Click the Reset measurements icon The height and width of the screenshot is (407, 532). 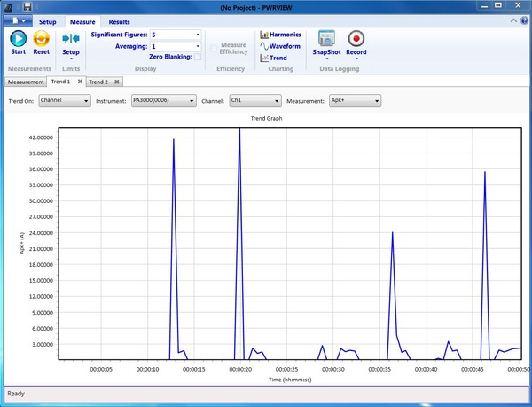point(41,39)
